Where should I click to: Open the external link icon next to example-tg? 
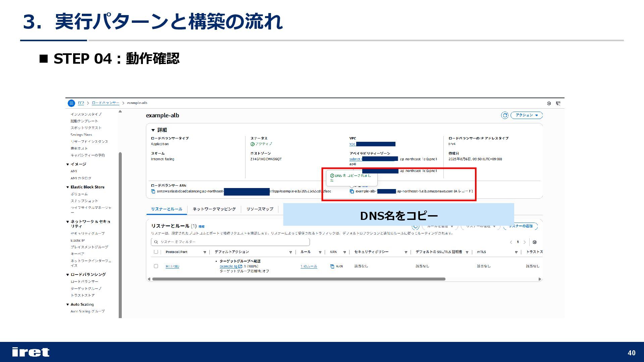pos(240,266)
